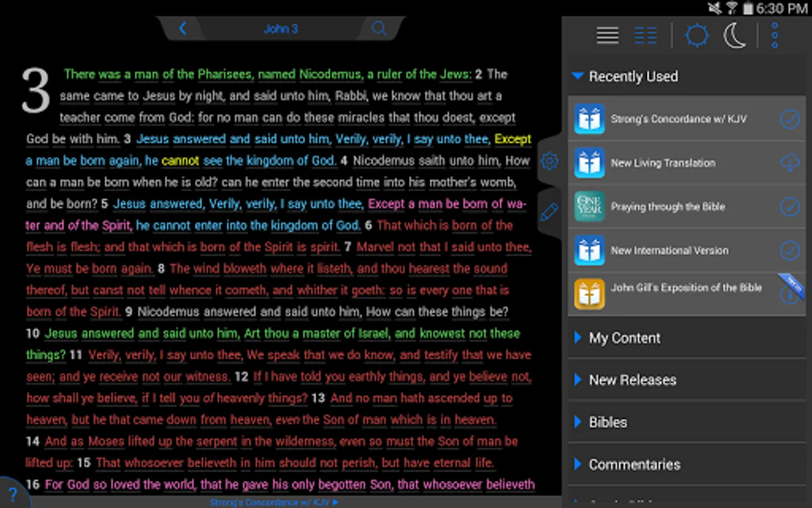Open the John 3 chapter selector
The width and height of the screenshot is (812, 508).
tap(280, 29)
